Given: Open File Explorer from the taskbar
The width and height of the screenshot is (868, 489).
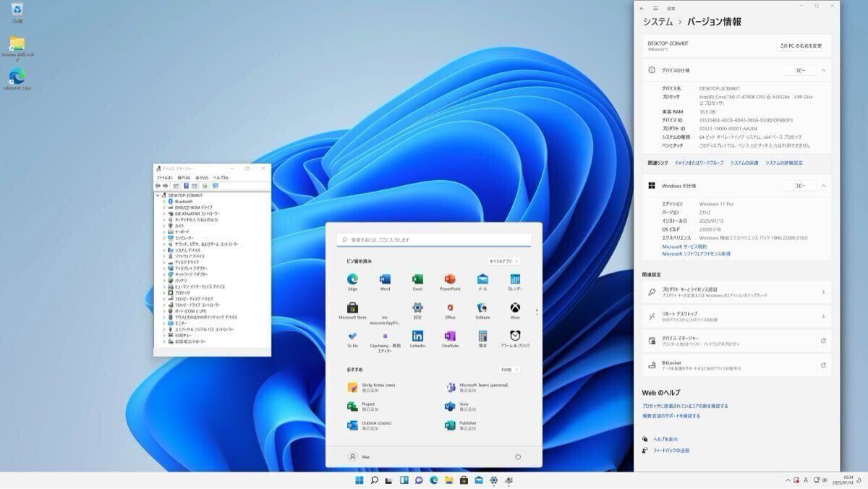Looking at the screenshot, I should point(448,480).
